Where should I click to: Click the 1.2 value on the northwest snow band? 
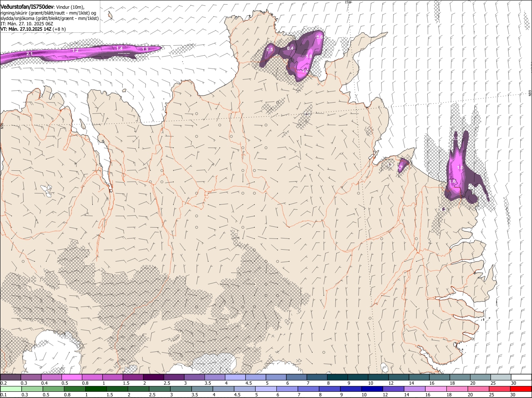[x=76, y=50]
